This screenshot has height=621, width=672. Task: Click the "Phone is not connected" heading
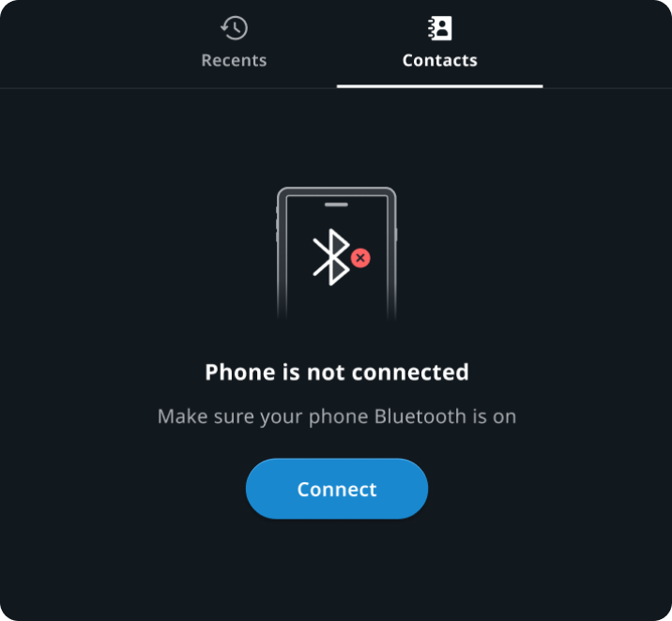click(337, 371)
